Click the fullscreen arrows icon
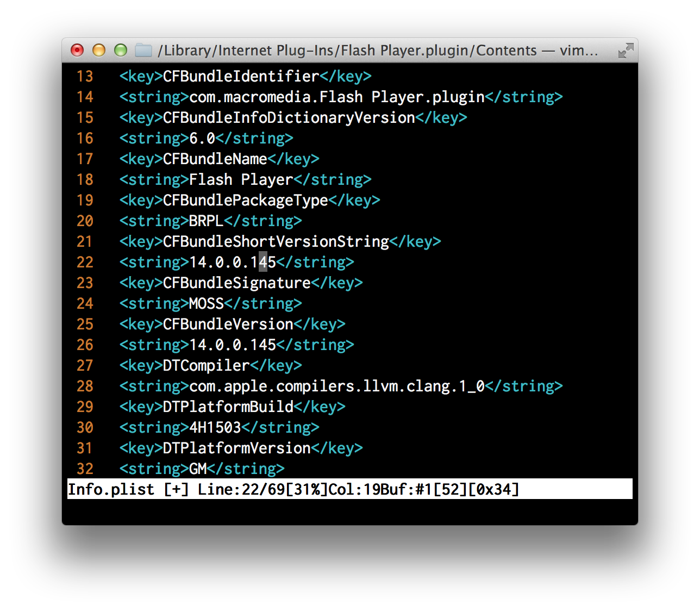Viewport: 700px width, 611px height. click(626, 51)
